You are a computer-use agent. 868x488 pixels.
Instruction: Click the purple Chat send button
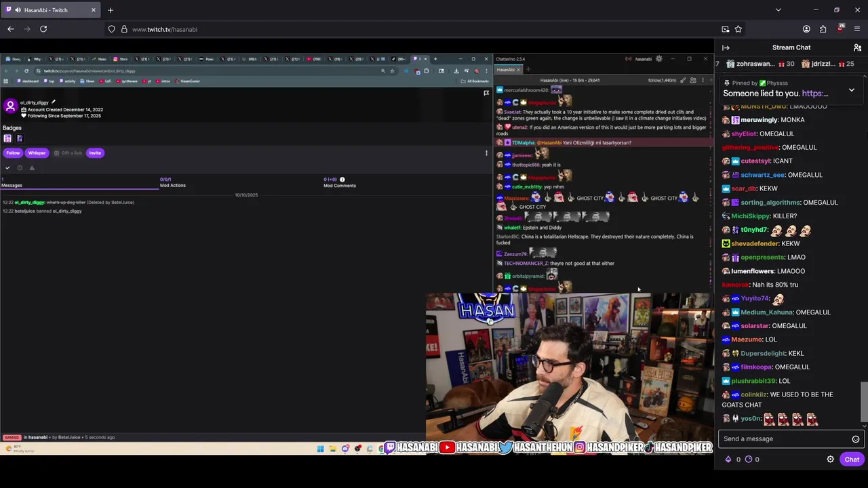(x=852, y=460)
